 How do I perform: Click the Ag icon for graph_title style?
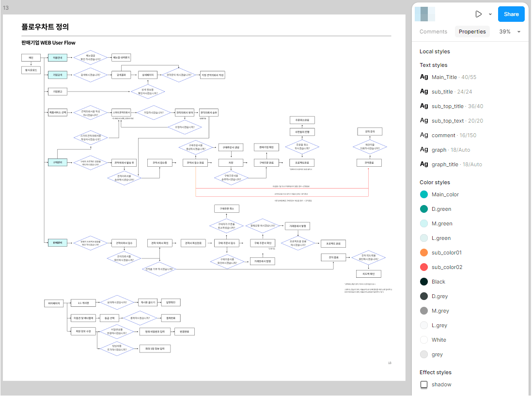click(x=424, y=164)
